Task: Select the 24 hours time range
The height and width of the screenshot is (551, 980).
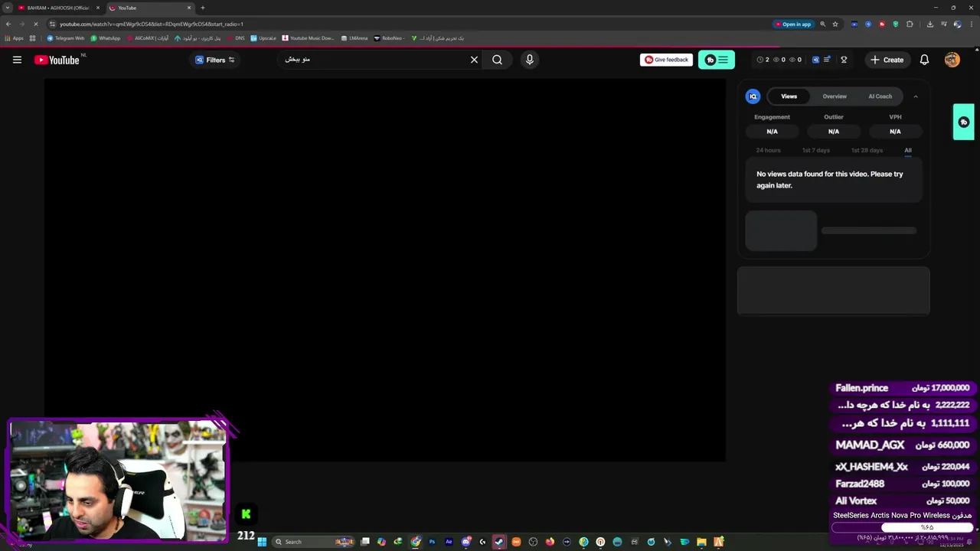Action: 768,150
